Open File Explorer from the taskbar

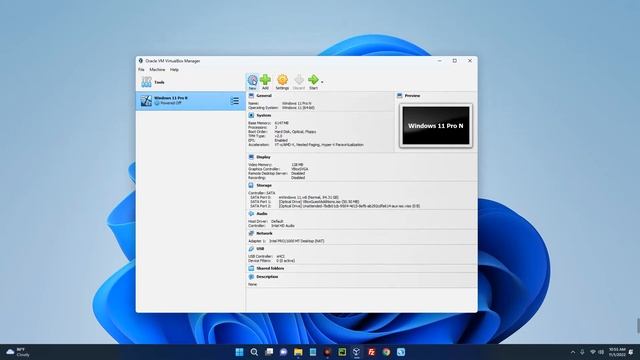[298, 352]
